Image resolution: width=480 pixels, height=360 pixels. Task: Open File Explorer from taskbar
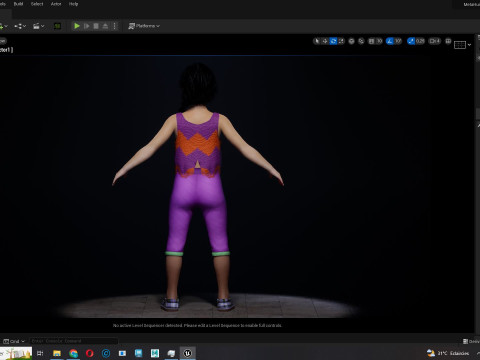click(x=57, y=353)
